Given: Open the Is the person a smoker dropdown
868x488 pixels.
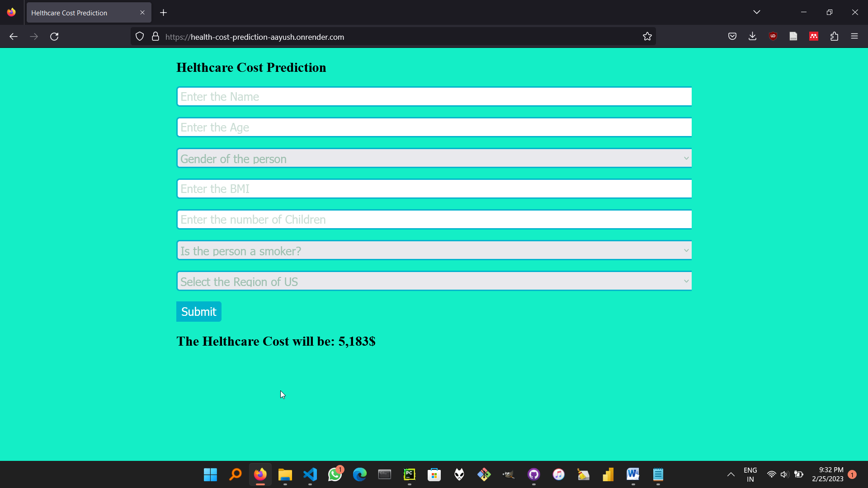Looking at the screenshot, I should [x=434, y=251].
